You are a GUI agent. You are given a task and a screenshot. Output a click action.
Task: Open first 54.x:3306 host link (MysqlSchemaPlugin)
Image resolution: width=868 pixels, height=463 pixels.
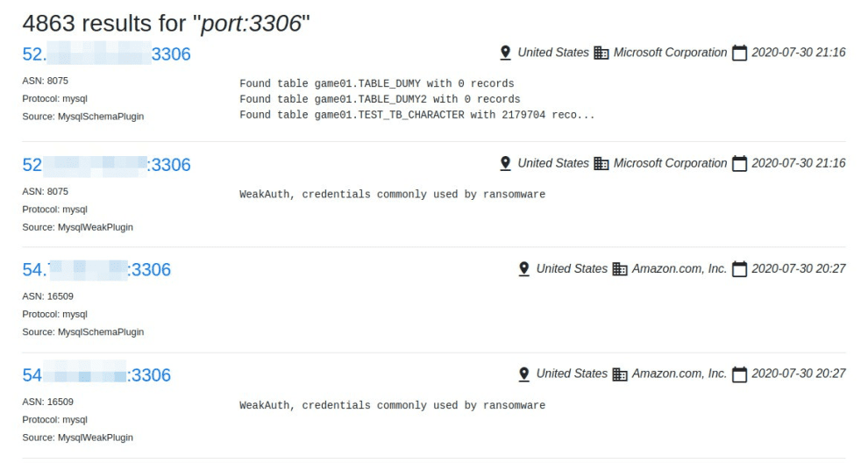[96, 270]
